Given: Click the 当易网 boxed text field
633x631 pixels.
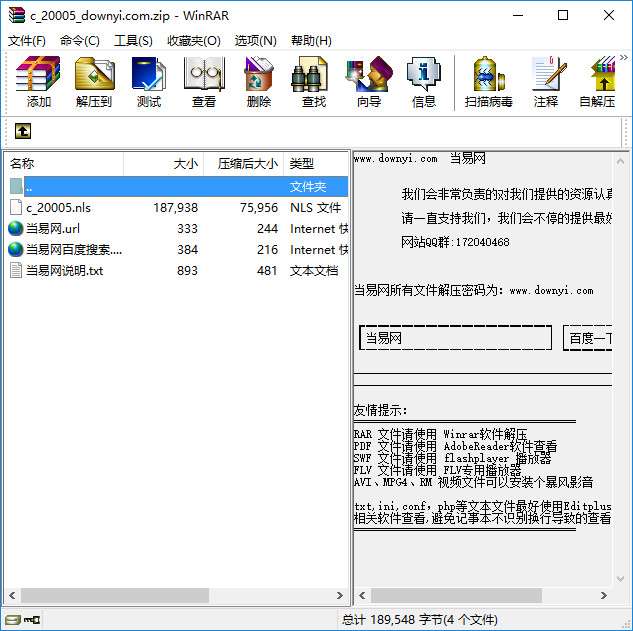Looking at the screenshot, I should click(x=455, y=338).
